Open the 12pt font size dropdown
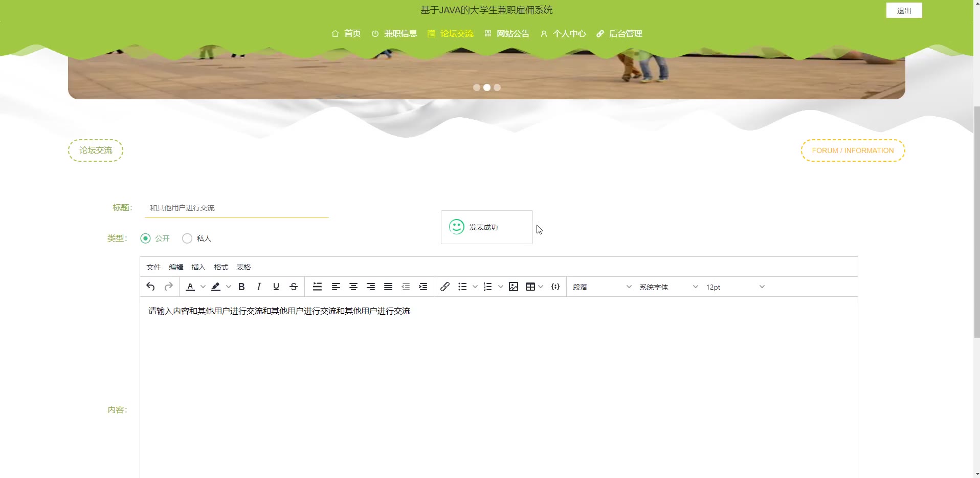The image size is (980, 478). click(736, 287)
